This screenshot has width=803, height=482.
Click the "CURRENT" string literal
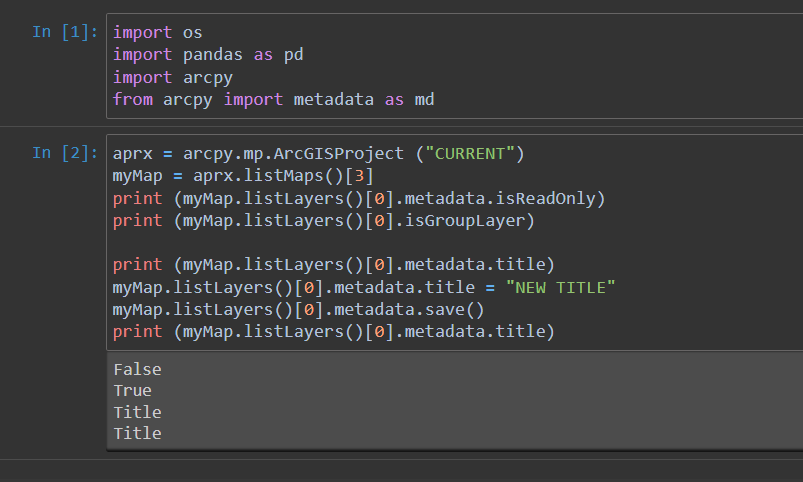click(x=470, y=154)
